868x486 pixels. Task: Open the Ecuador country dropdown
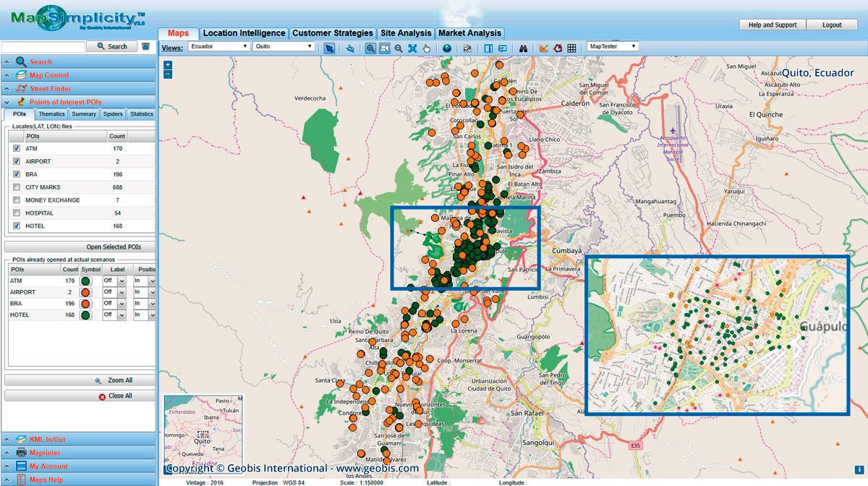pyautogui.click(x=218, y=46)
